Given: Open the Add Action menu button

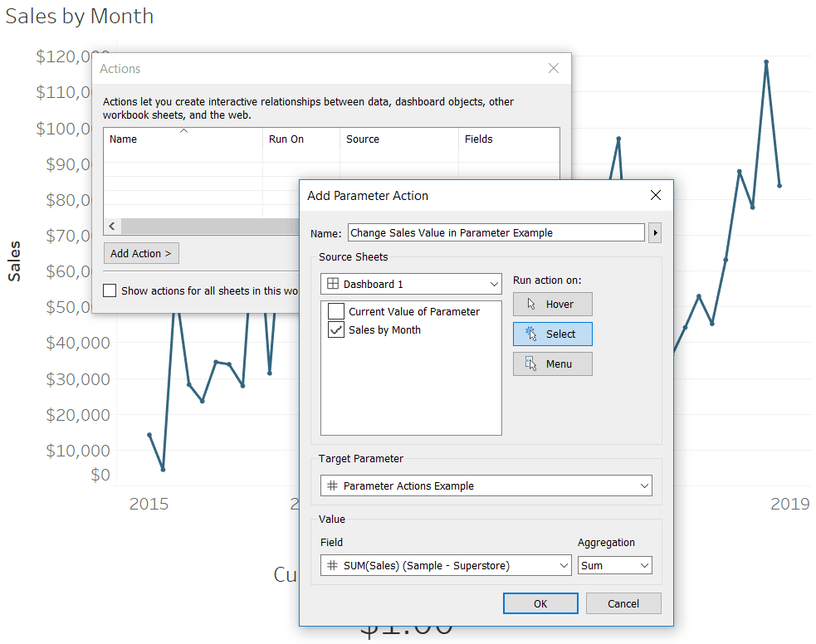Looking at the screenshot, I should [x=141, y=253].
